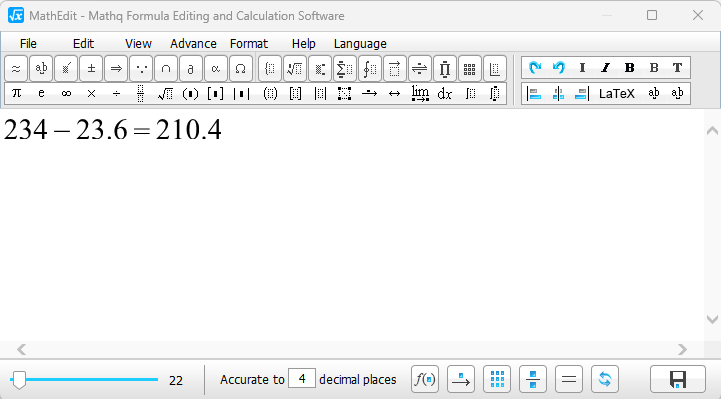This screenshot has height=399, width=721.
Task: Select the T text mode button
Action: (x=677, y=68)
